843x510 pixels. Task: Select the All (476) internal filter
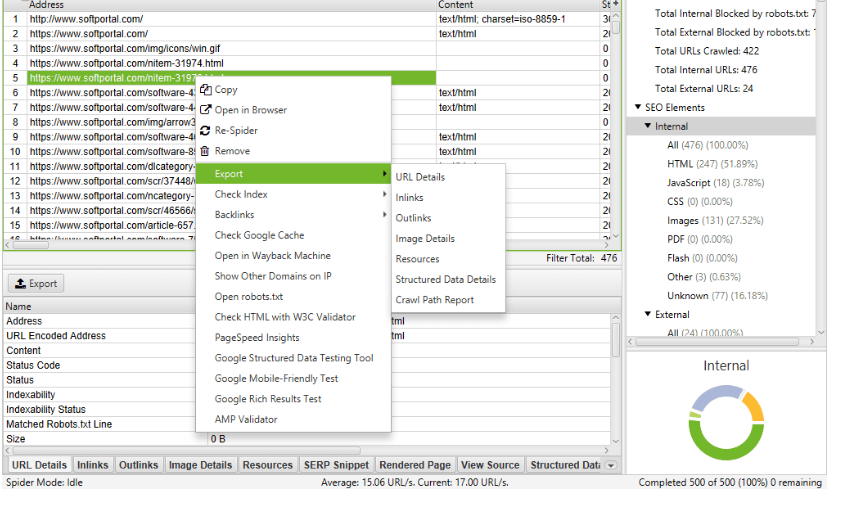pos(708,145)
